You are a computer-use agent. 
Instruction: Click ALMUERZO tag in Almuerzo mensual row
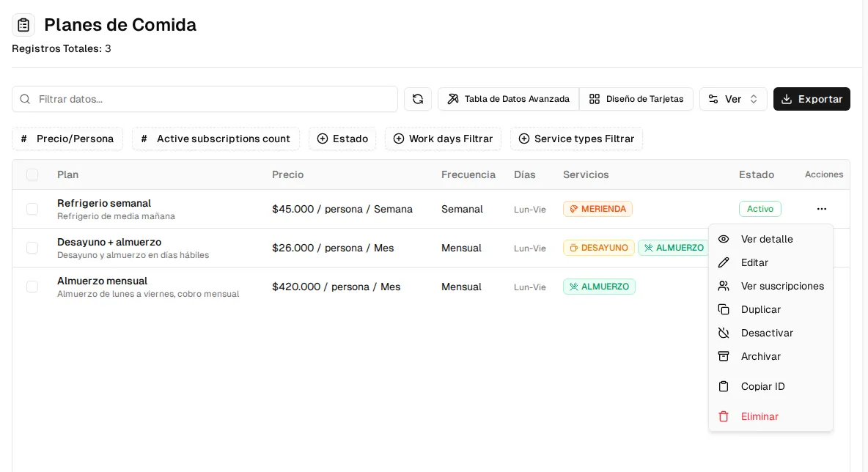click(x=599, y=287)
